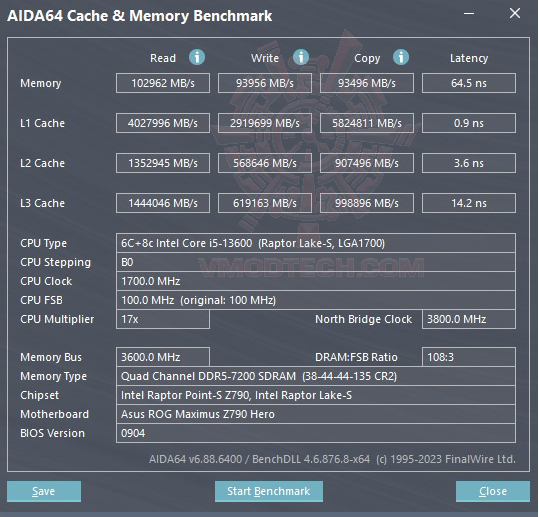Viewport: 539px width, 517px height.
Task: Select L1 Cache copy 5824811 MB/s
Action: 367,123
